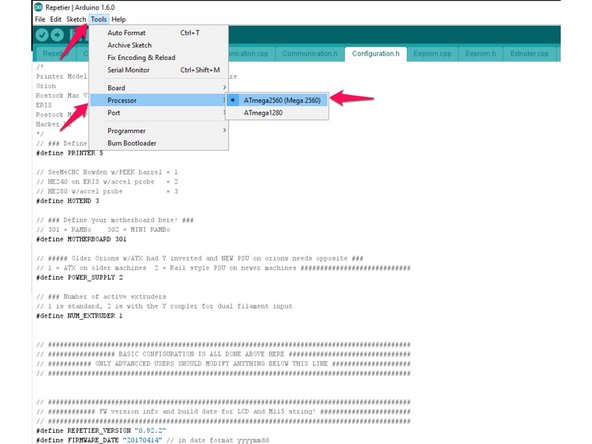Switch to the Eeprom.h tab
Screen dimensions: 592x444
click(x=480, y=54)
